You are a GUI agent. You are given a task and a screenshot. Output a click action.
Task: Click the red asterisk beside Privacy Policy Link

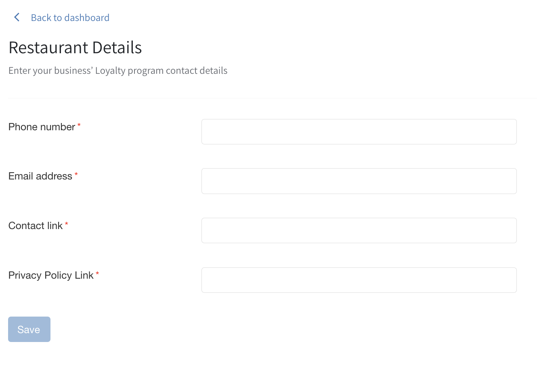[97, 274]
